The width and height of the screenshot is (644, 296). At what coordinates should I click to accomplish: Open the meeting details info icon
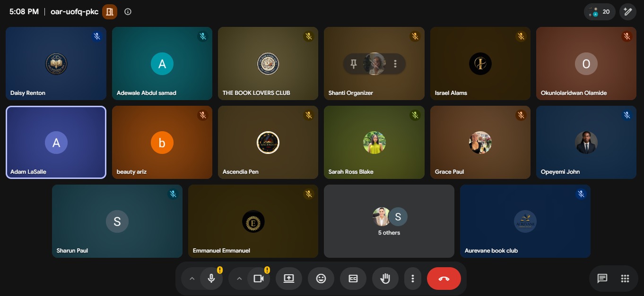click(x=128, y=12)
